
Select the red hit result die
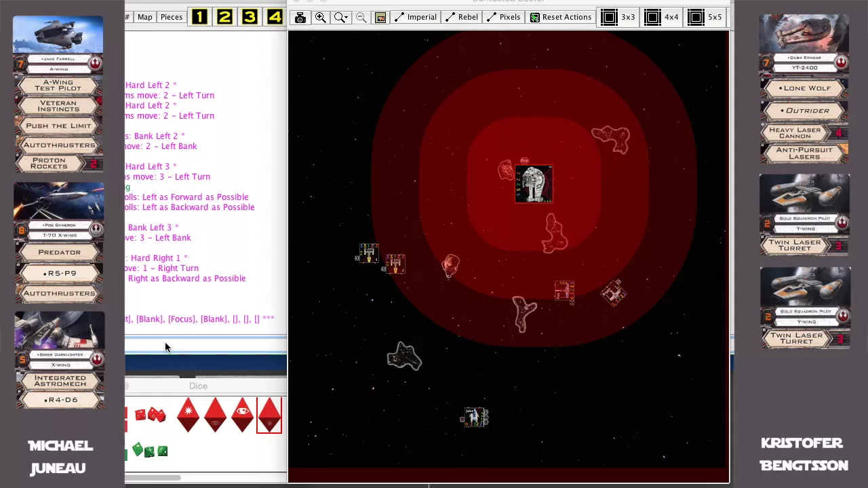(x=188, y=415)
